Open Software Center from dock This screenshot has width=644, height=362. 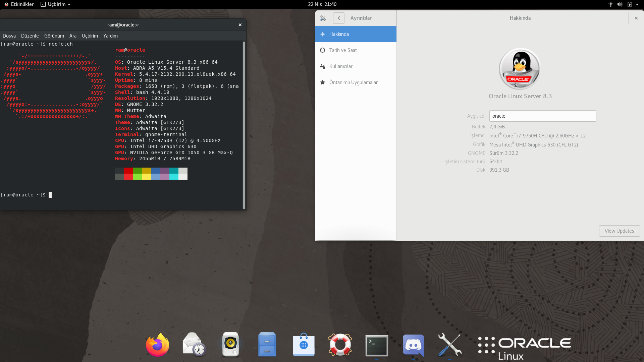coord(304,345)
